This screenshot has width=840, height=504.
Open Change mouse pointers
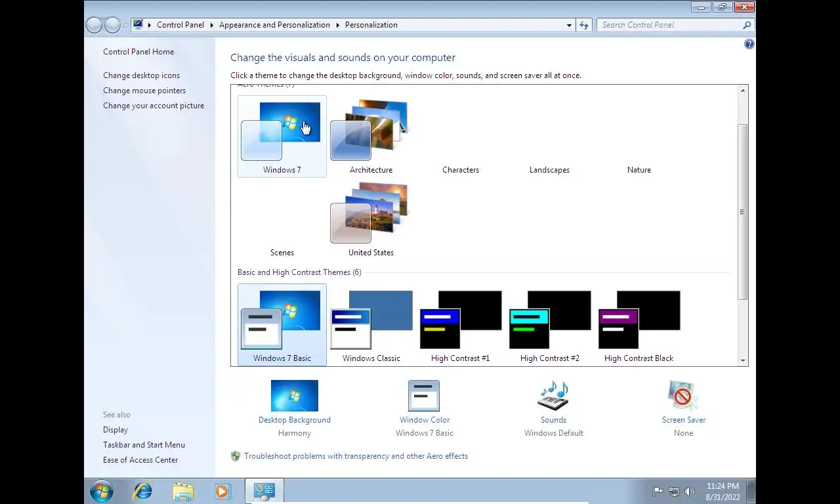pyautogui.click(x=144, y=91)
